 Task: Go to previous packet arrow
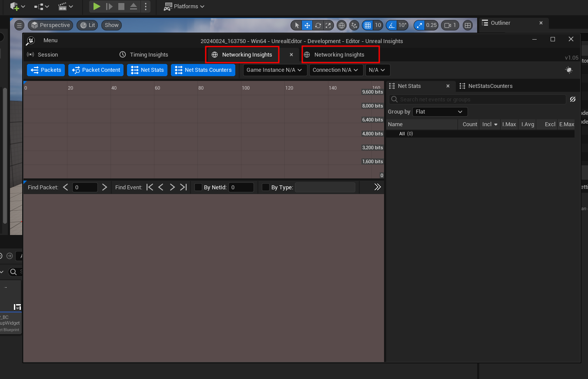pyautogui.click(x=66, y=187)
